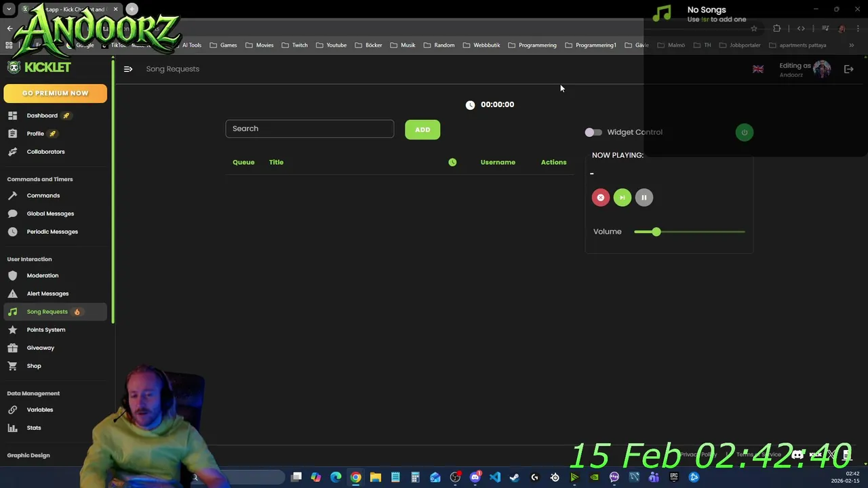Open the browser tab list dropdown
The width and height of the screenshot is (868, 488).
click(9, 9)
